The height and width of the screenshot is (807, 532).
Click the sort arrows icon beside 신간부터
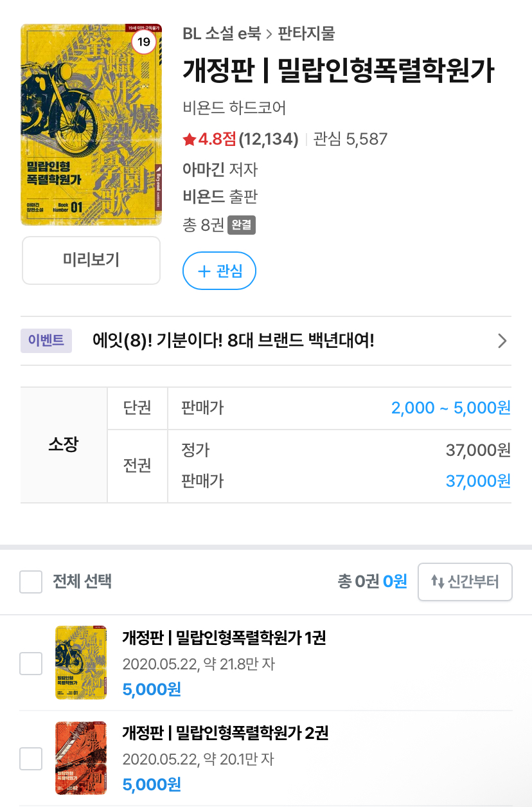(438, 582)
